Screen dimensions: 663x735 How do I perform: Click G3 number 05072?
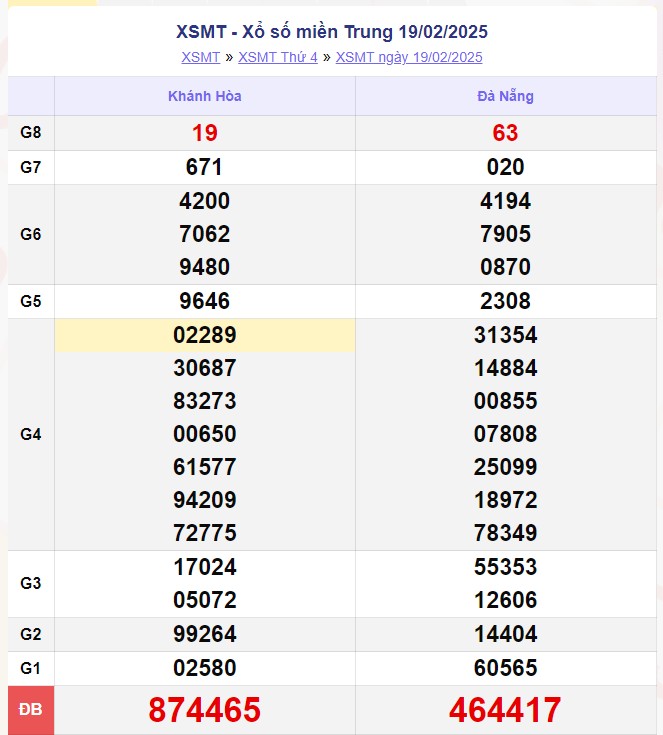pyautogui.click(x=205, y=600)
